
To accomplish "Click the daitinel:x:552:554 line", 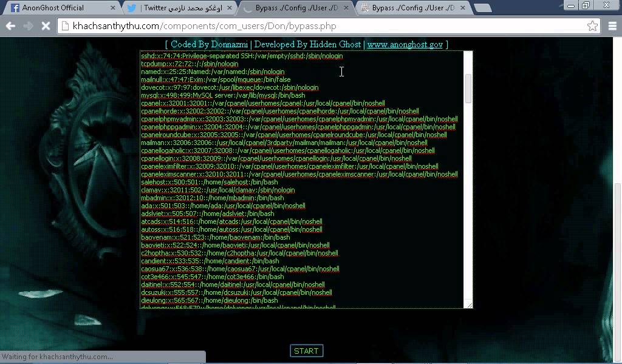I will [233, 285].
